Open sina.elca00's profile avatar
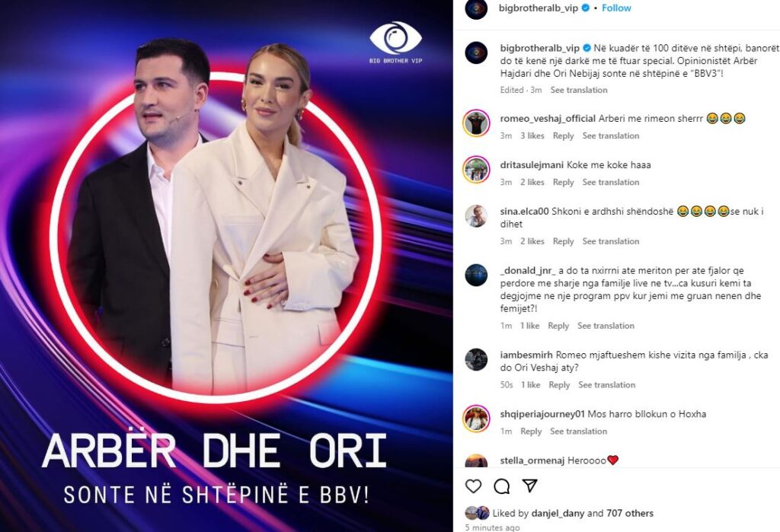 point(476,216)
